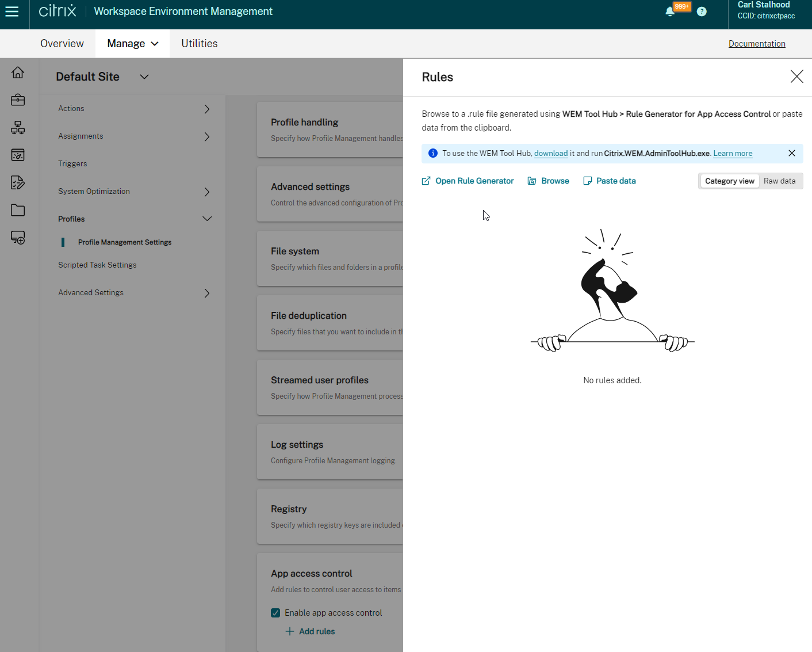Click the Browse folder icon
Screen dimensions: 812x652
[532, 181]
